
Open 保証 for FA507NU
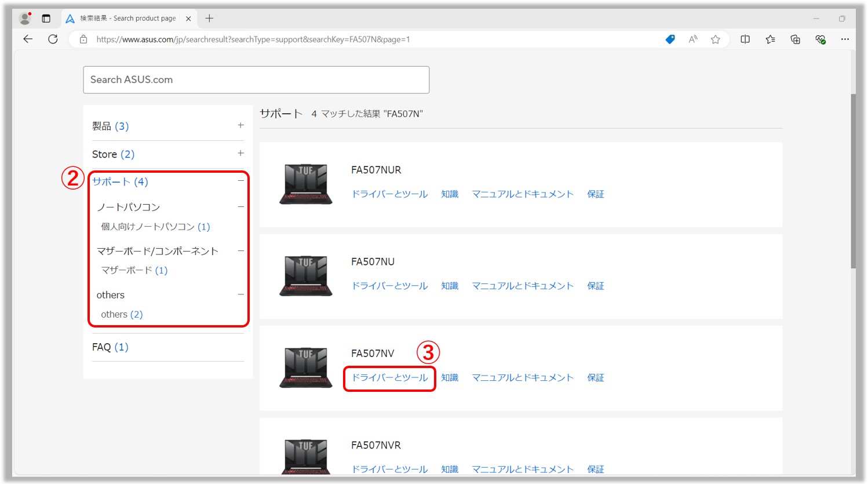pyautogui.click(x=596, y=286)
